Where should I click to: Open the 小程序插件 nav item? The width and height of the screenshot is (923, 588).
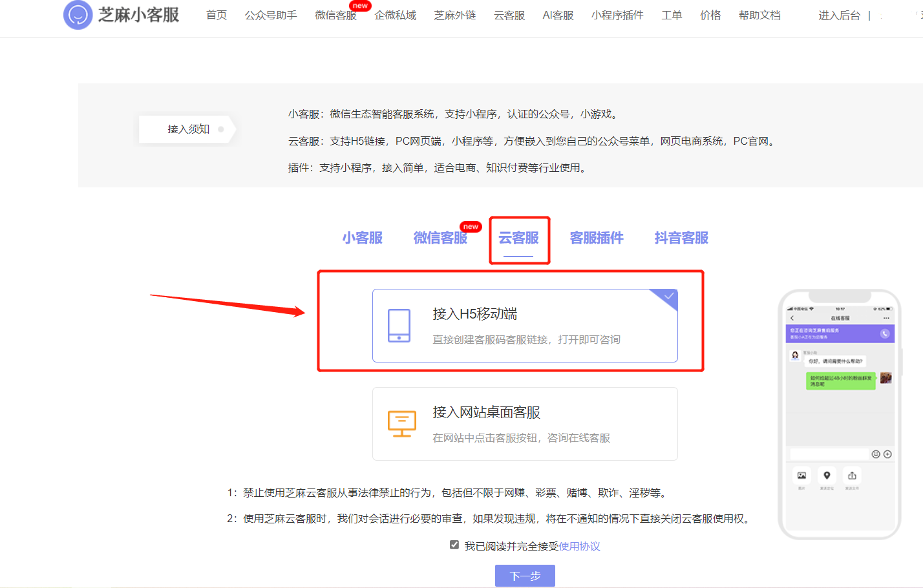click(x=617, y=15)
